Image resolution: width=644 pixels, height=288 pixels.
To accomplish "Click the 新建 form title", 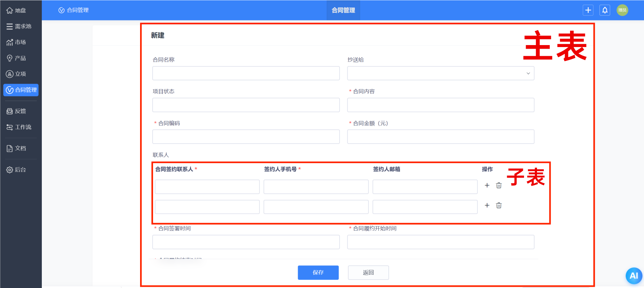I will point(158,35).
